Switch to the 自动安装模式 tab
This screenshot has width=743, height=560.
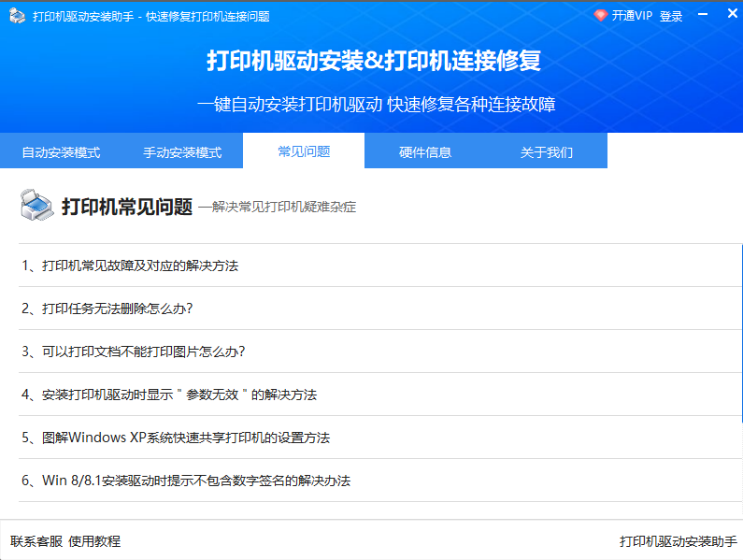61,152
